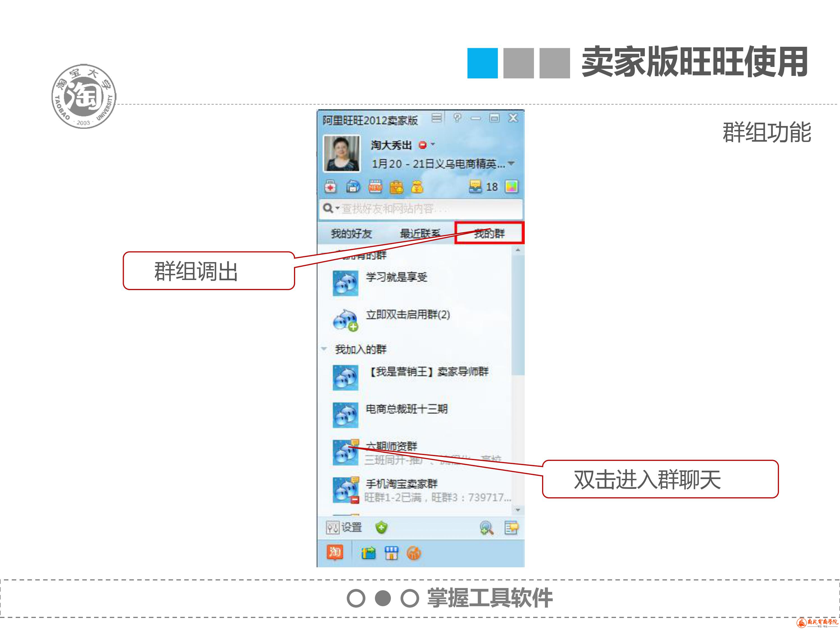This screenshot has height=630, width=840.
Task: Click the green shield security icon
Action: 381,528
